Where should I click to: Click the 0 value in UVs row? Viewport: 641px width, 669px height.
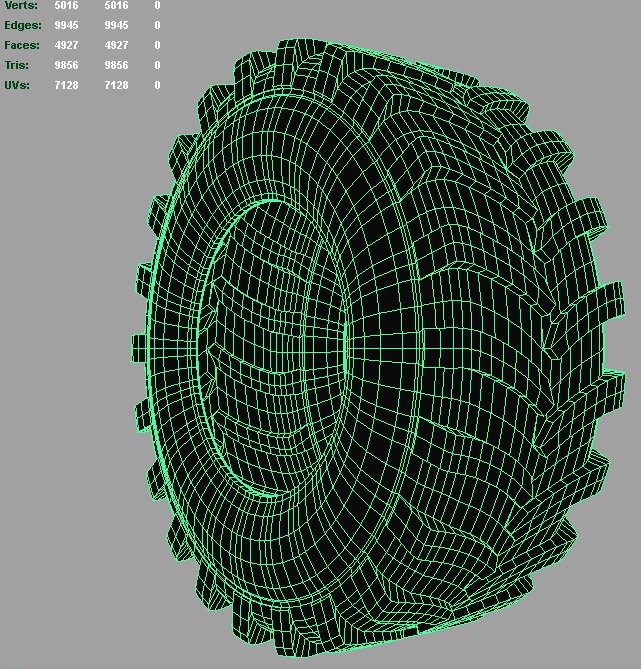[x=157, y=85]
